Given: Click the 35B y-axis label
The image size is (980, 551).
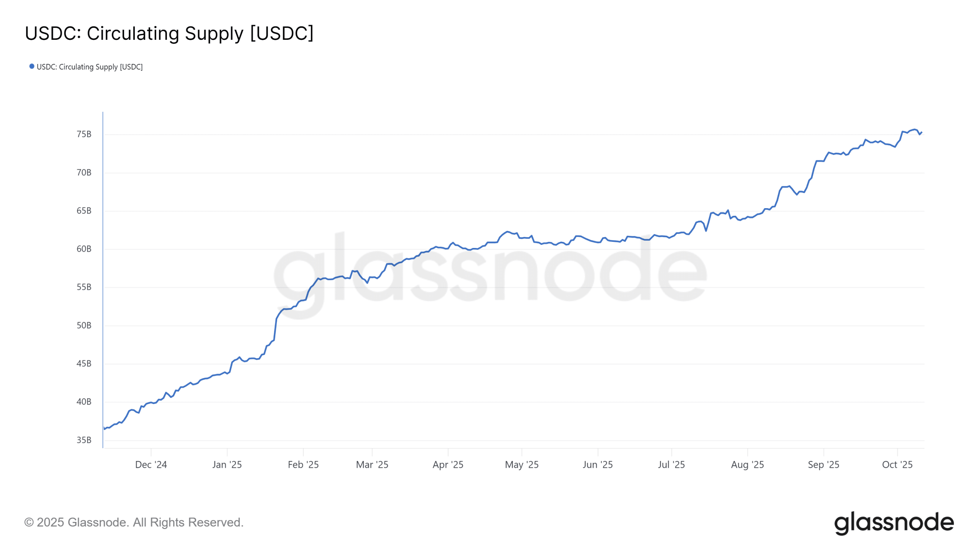Looking at the screenshot, I should (84, 440).
